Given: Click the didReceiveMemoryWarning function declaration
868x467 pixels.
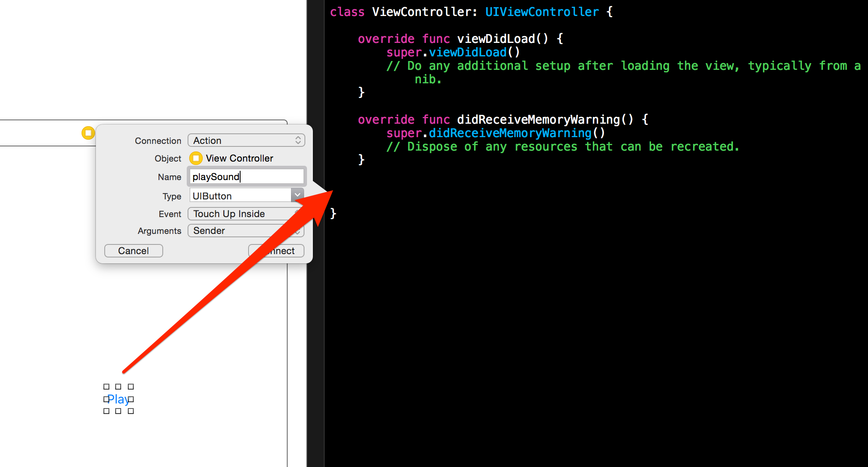Looking at the screenshot, I should coord(538,119).
